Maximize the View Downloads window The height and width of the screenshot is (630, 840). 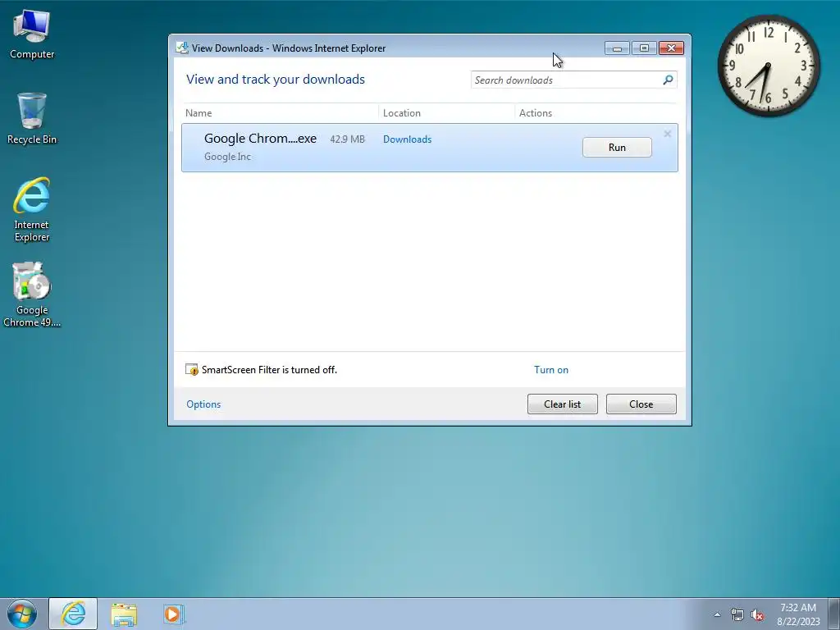[x=644, y=48]
